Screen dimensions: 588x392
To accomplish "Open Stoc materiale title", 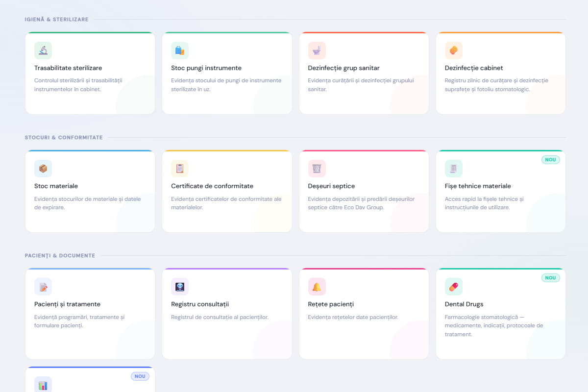I will click(56, 186).
